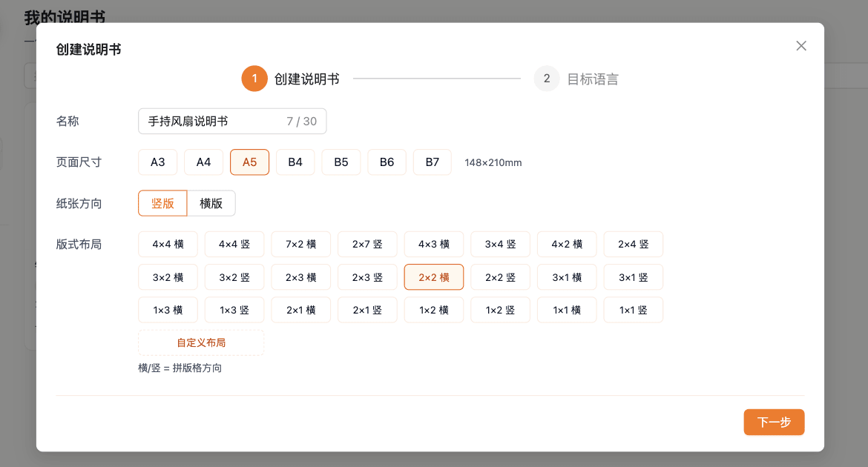Select the 7×2 横 layout
Image resolution: width=868 pixels, height=467 pixels.
(x=300, y=244)
